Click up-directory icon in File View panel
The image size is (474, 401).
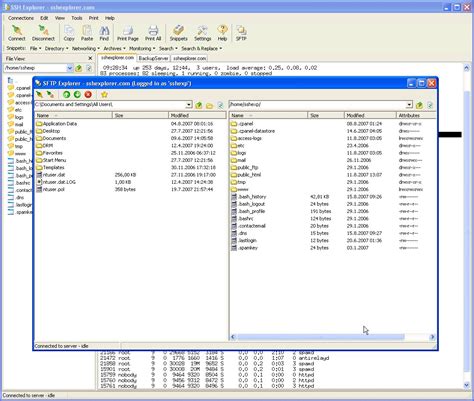point(79,68)
